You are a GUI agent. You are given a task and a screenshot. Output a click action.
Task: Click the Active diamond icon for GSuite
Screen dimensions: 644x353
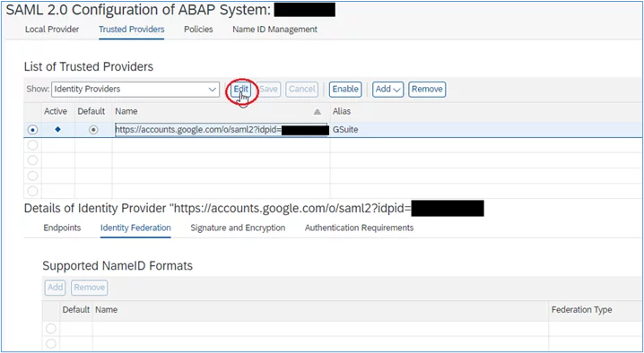click(58, 129)
